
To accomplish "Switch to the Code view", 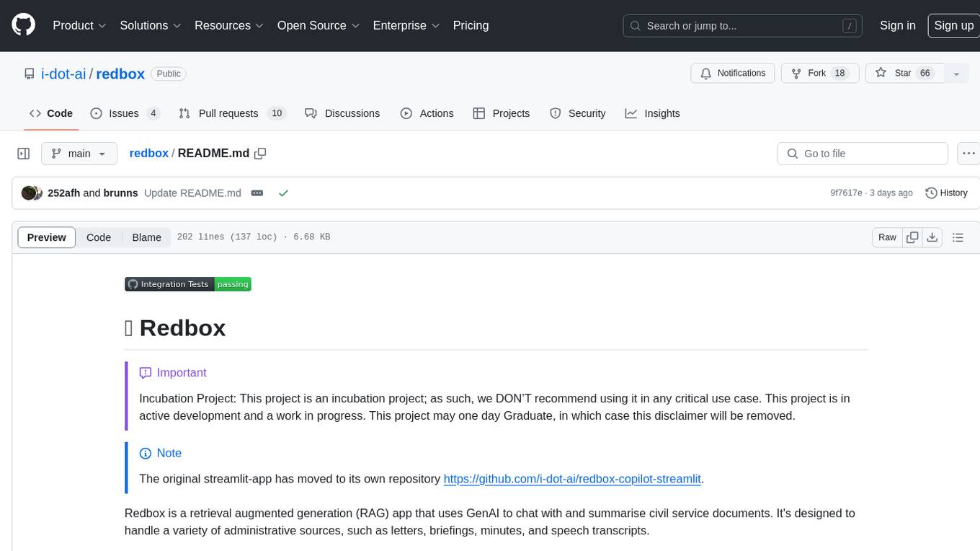I will pyautogui.click(x=99, y=237).
